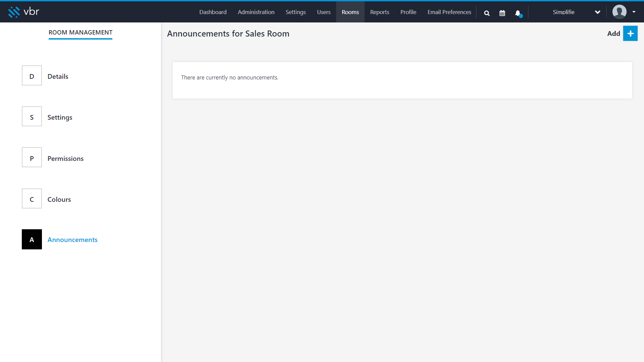Open Email Preferences menu
The height and width of the screenshot is (362, 644).
[449, 12]
